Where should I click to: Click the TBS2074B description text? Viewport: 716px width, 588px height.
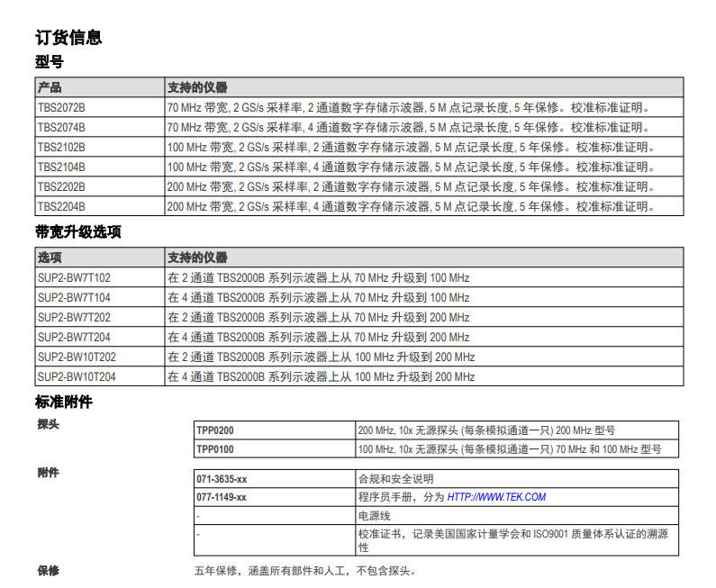coord(408,127)
